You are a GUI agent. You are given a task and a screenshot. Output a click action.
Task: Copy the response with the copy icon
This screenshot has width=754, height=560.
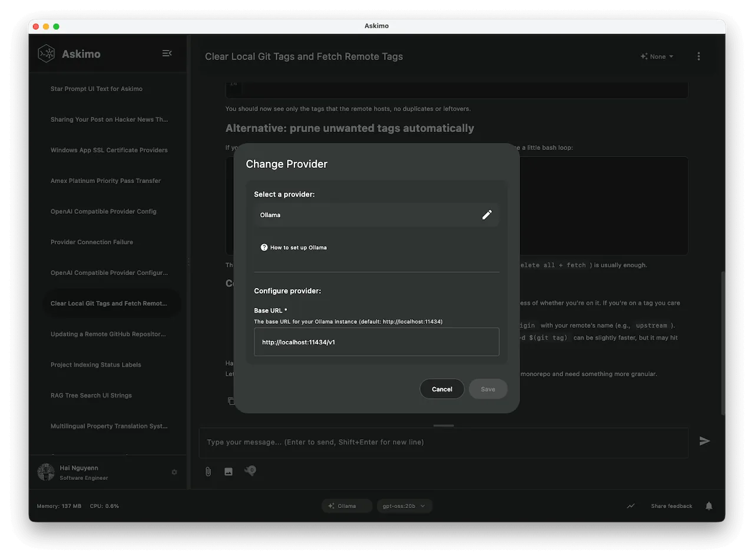click(232, 401)
